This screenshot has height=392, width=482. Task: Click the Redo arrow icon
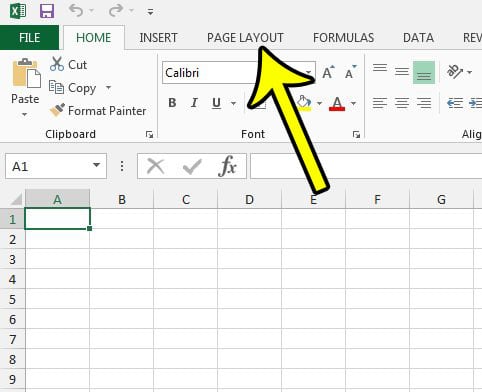(x=116, y=10)
